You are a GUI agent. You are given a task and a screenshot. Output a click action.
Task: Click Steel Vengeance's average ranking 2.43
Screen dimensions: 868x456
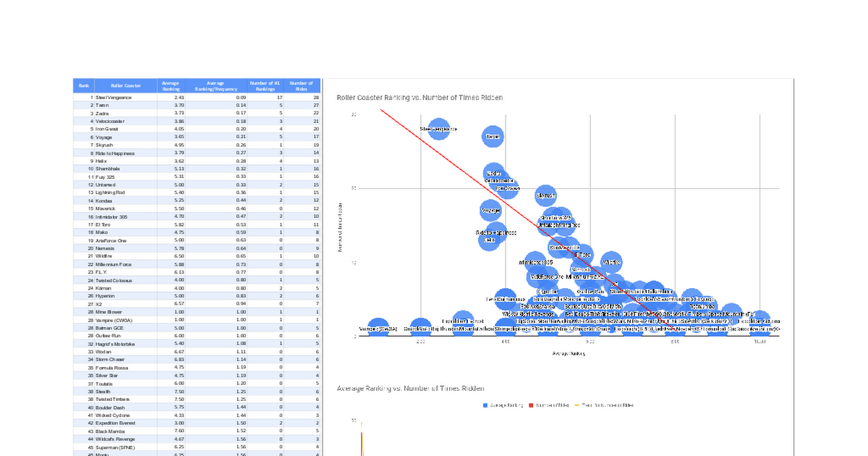[171, 97]
